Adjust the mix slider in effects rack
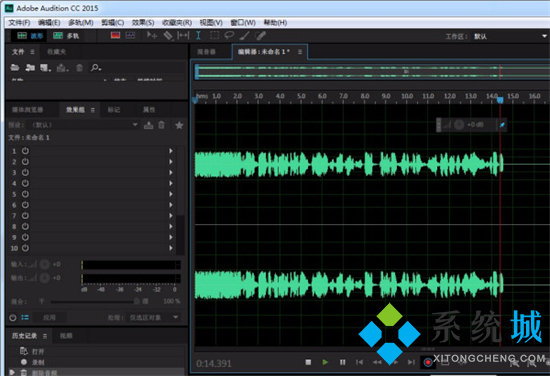 93,301
